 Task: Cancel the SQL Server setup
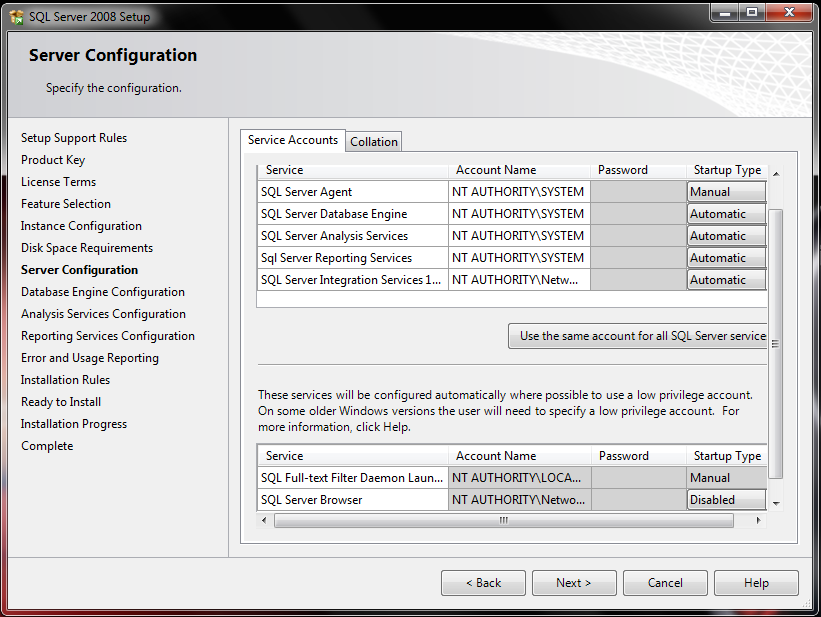point(665,583)
